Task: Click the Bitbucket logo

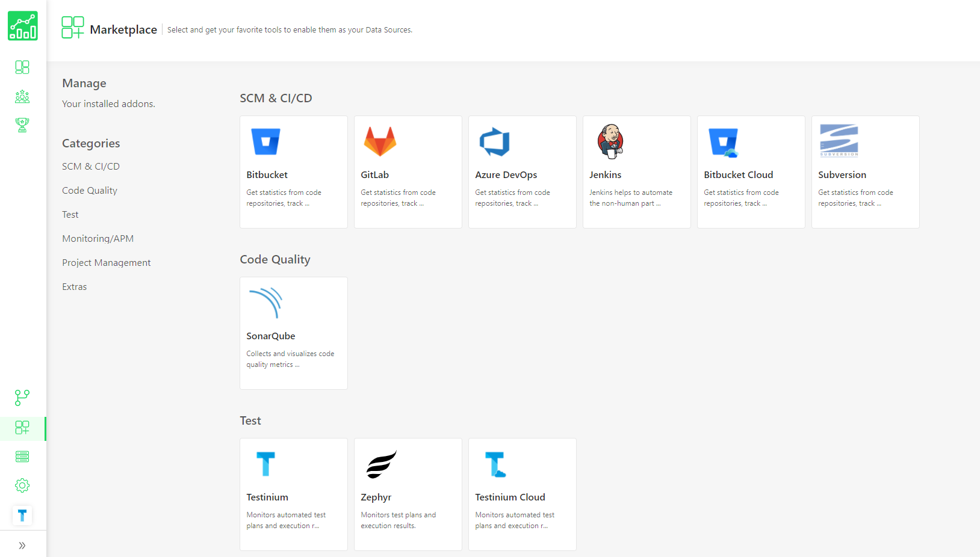Action: coord(265,142)
